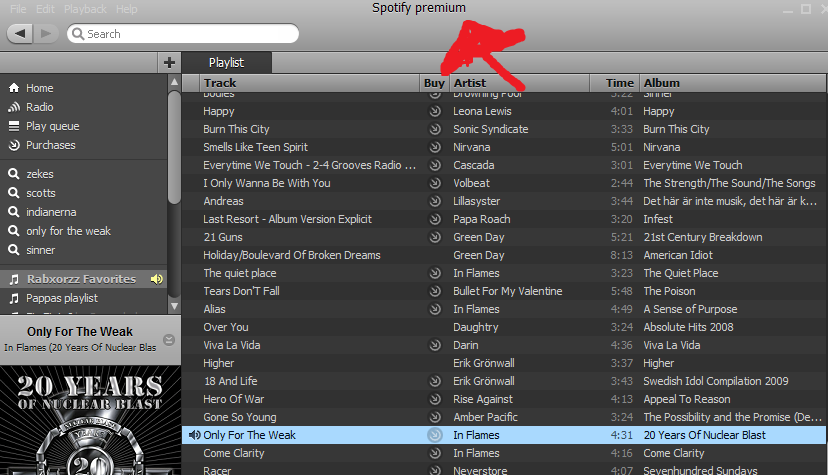Click the buy icon for Hero Of War
828x475 pixels.
[435, 399]
